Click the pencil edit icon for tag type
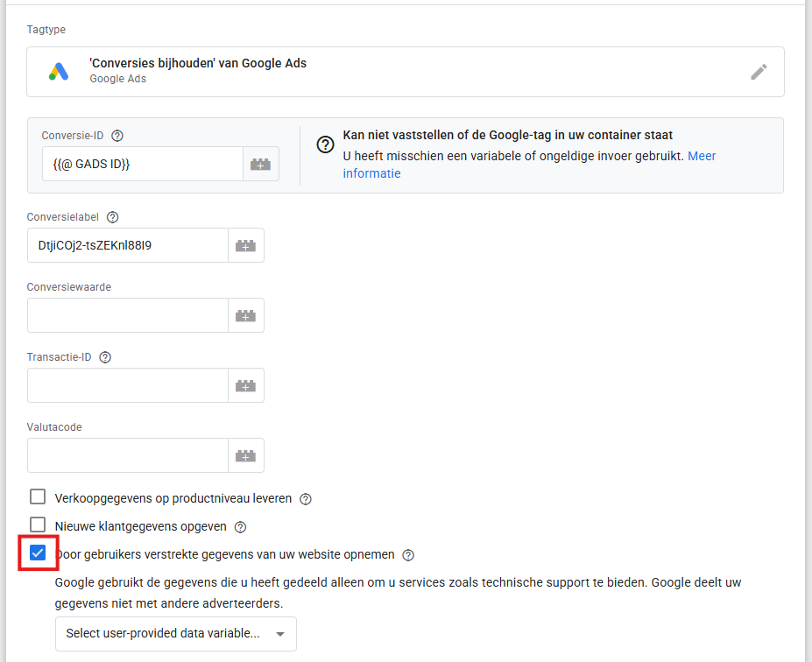 coord(759,72)
